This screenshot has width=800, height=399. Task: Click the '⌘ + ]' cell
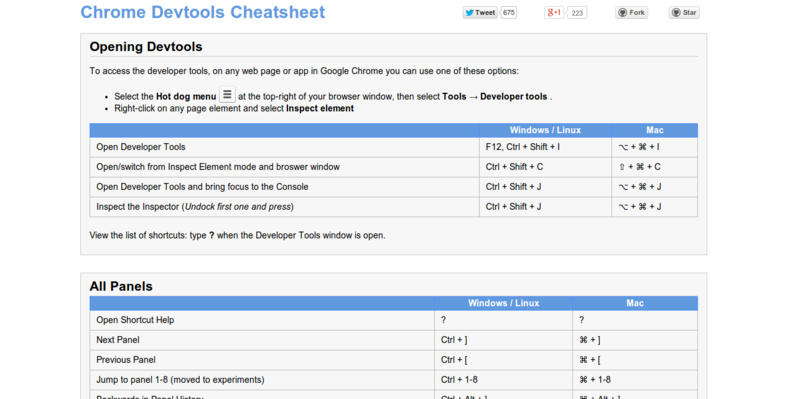[635, 340]
